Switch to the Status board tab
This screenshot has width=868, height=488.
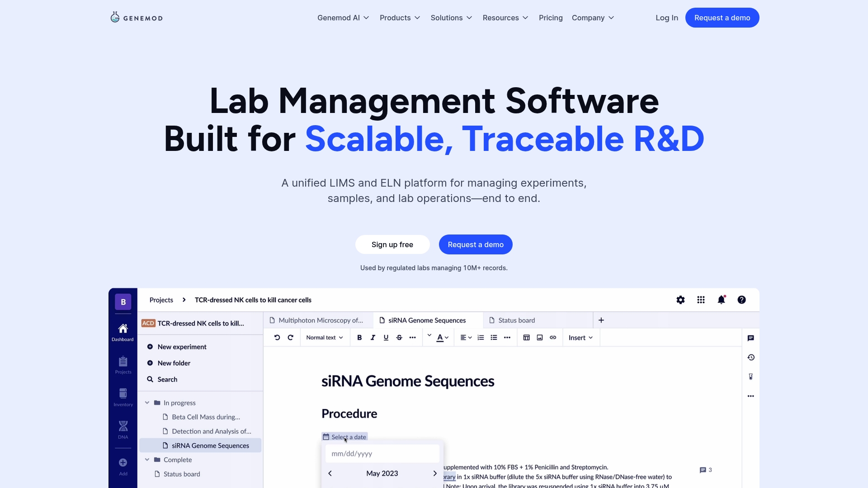517,320
